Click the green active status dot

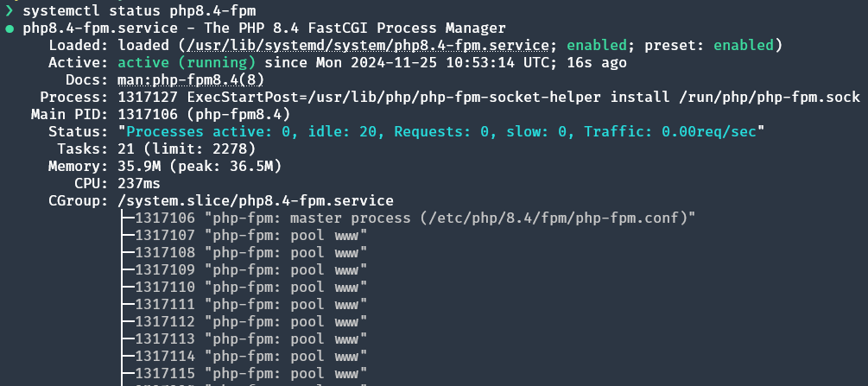[10, 28]
